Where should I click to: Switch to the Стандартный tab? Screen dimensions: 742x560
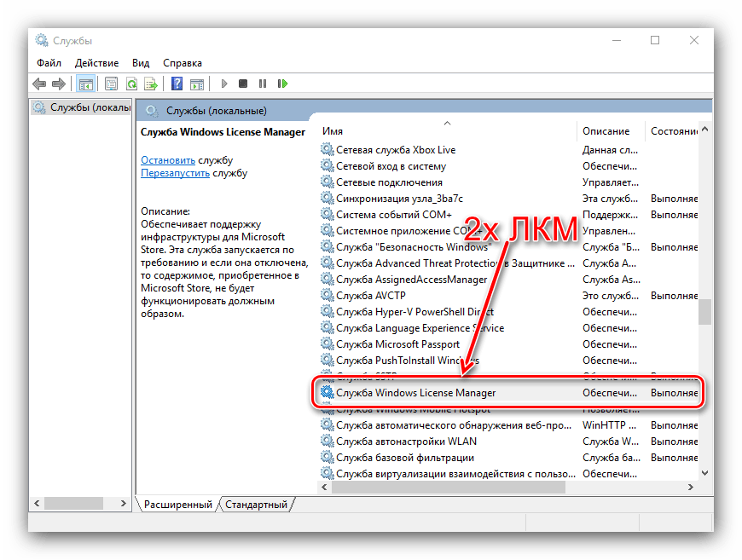tap(257, 505)
